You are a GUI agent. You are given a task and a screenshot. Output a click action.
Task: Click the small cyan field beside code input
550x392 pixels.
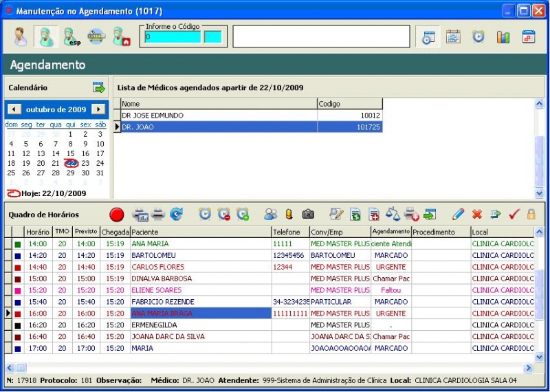(213, 37)
